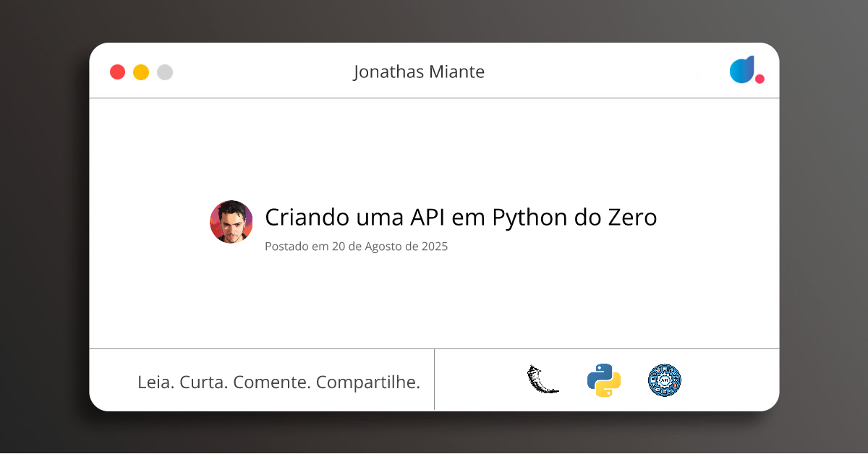The width and height of the screenshot is (868, 454).
Task: Open the author's round profile photo
Action: click(231, 222)
